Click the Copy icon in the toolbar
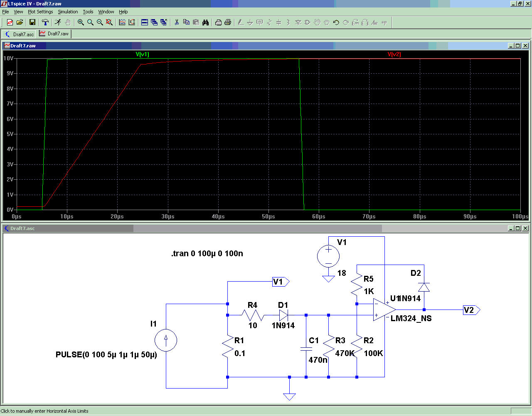 point(186,22)
